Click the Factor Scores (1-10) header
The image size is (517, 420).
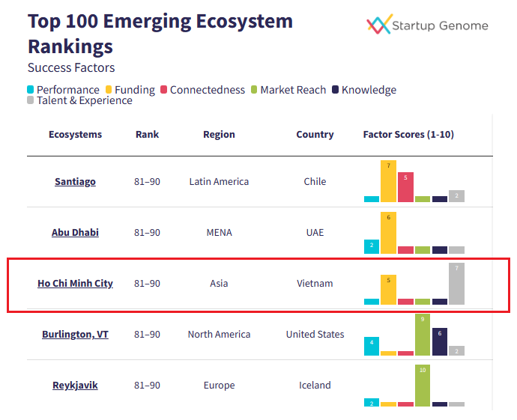[x=408, y=135]
